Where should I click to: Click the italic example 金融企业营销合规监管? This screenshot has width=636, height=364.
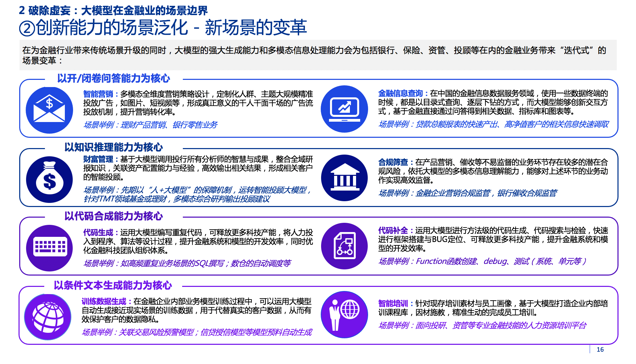click(468, 193)
